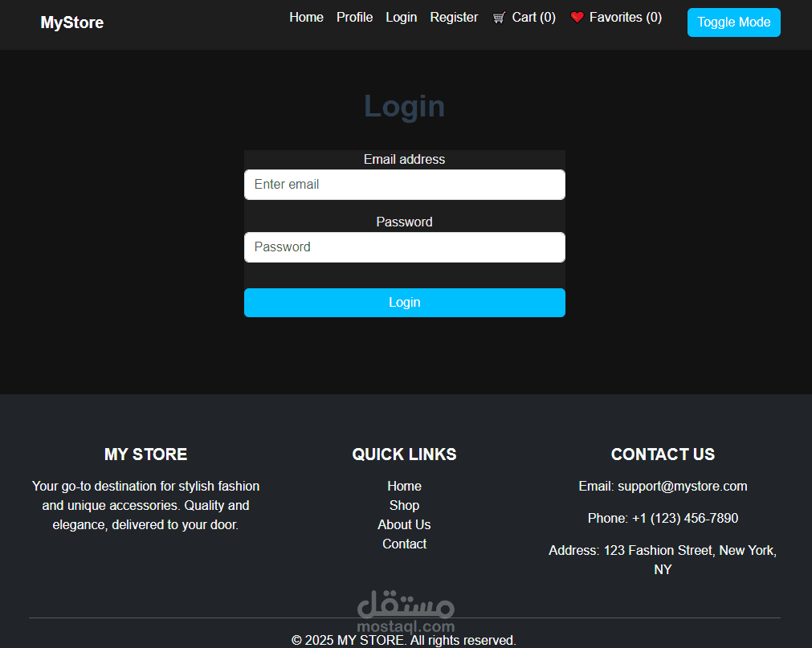Click the phone number +1 (123) 456-7890
The height and width of the screenshot is (648, 812).
click(x=684, y=518)
